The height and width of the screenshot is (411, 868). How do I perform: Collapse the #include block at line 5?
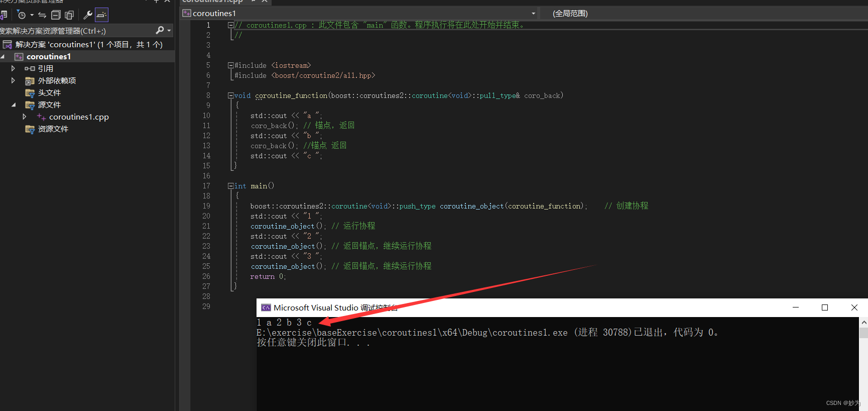pos(230,65)
